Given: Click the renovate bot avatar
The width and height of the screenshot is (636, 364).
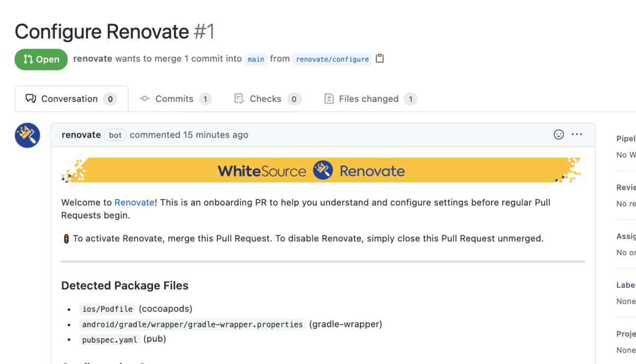Looking at the screenshot, I should 28,135.
